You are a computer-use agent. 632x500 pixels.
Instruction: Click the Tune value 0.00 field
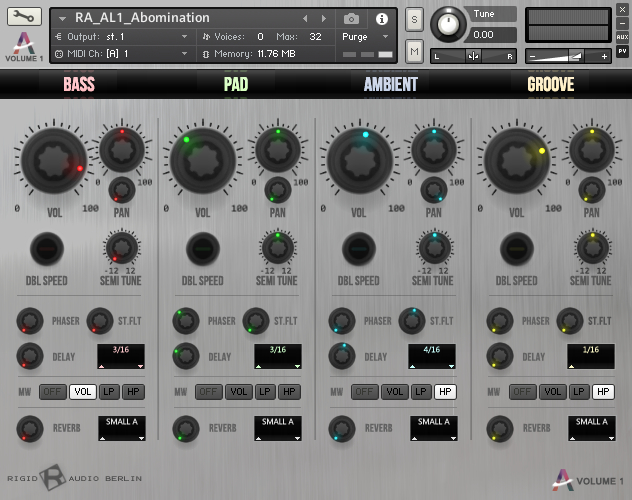pos(493,35)
